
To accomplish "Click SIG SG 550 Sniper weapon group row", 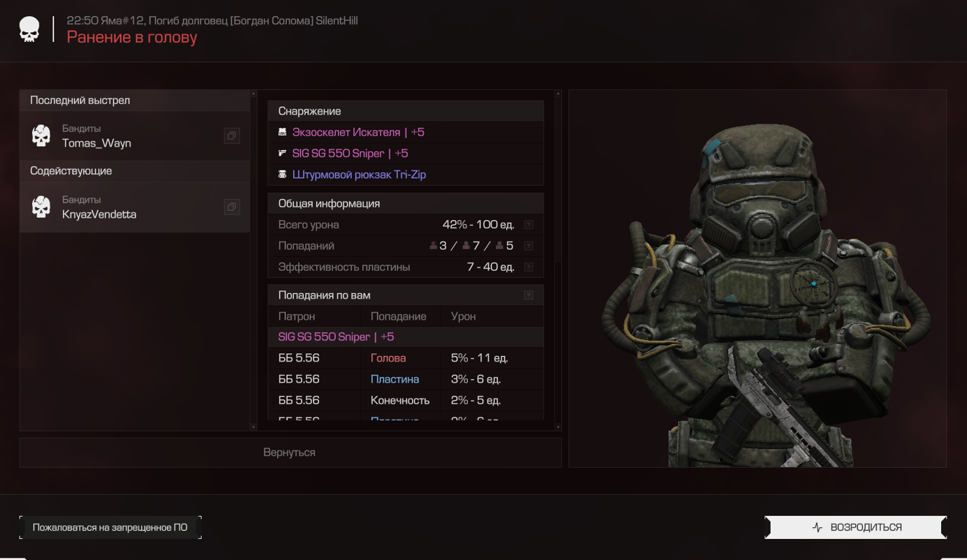I will click(406, 337).
